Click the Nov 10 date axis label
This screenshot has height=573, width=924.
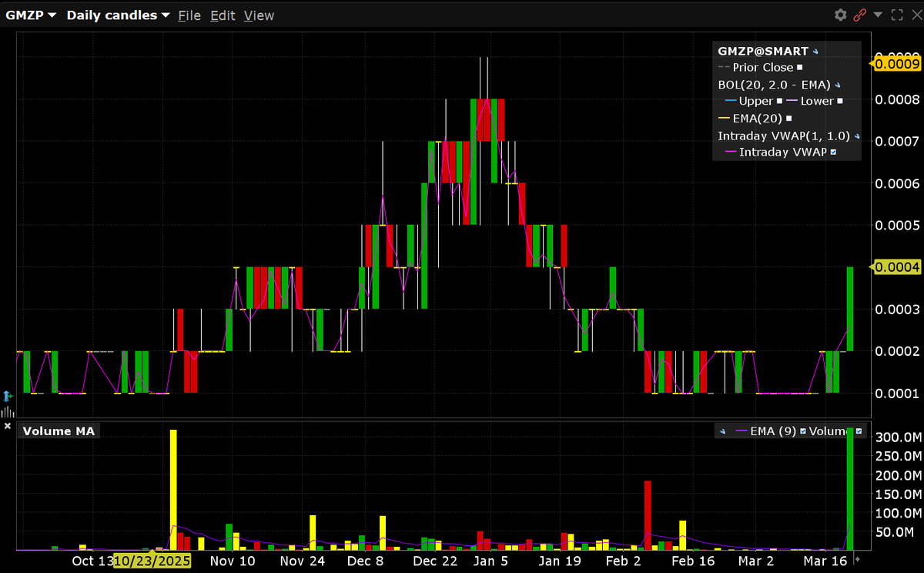pos(233,561)
